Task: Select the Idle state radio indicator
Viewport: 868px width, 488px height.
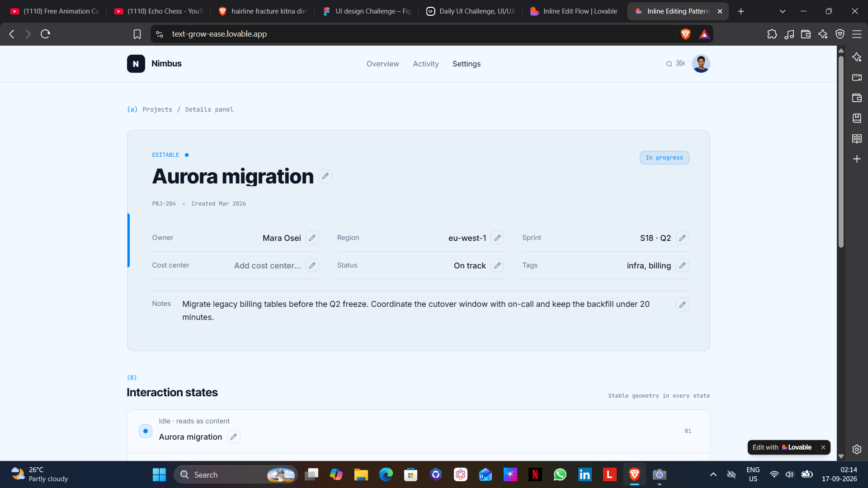Action: point(145,431)
